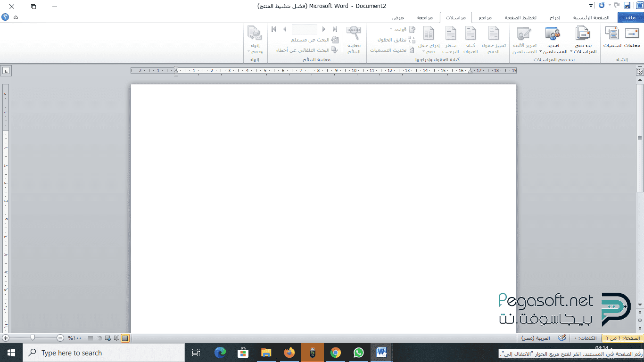
Task: Click the zoom in plus button
Action: (5, 338)
